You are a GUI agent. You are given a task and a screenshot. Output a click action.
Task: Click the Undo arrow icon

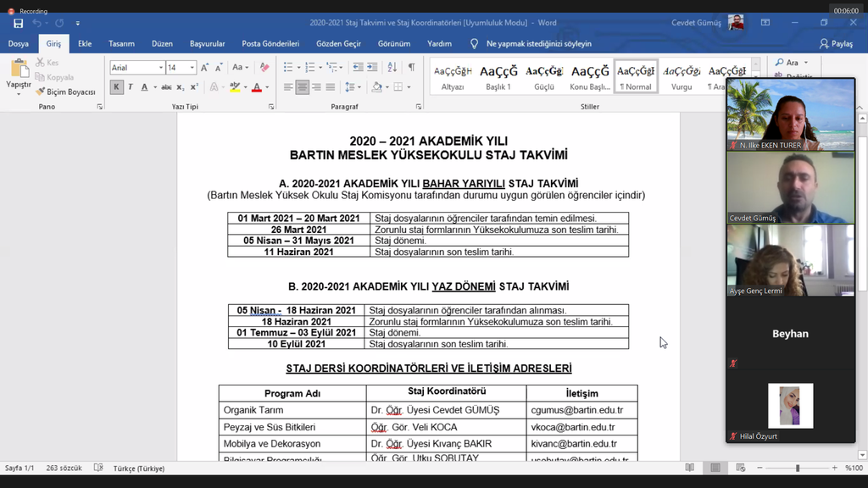[37, 23]
